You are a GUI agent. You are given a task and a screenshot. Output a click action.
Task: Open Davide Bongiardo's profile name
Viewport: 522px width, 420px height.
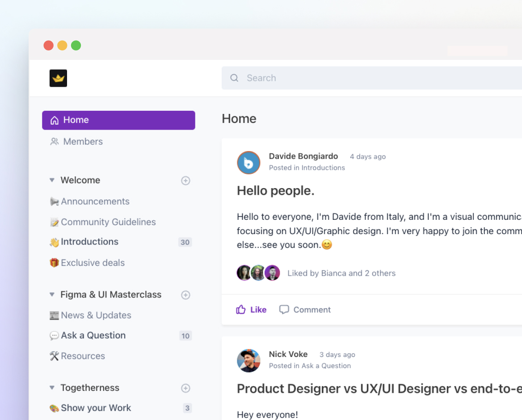303,156
